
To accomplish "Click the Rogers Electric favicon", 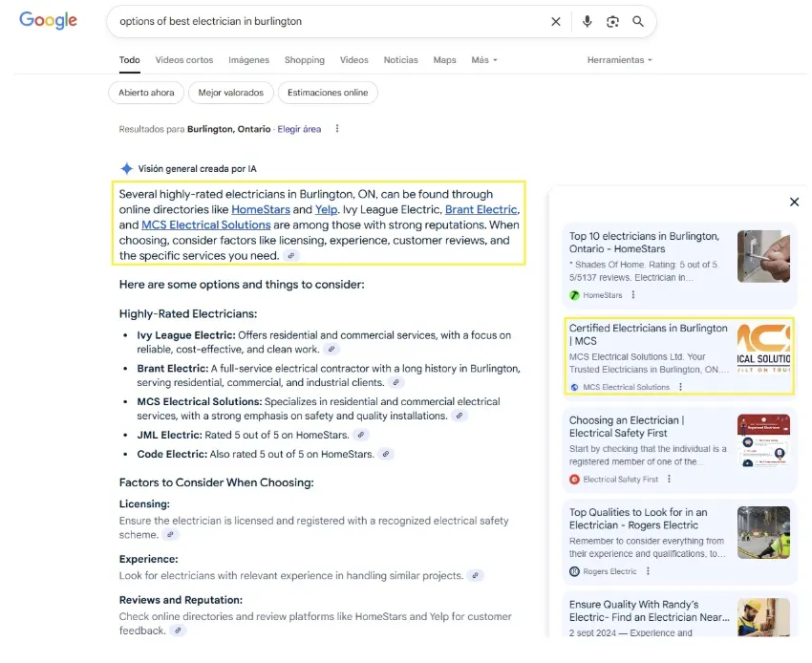I will point(574,571).
